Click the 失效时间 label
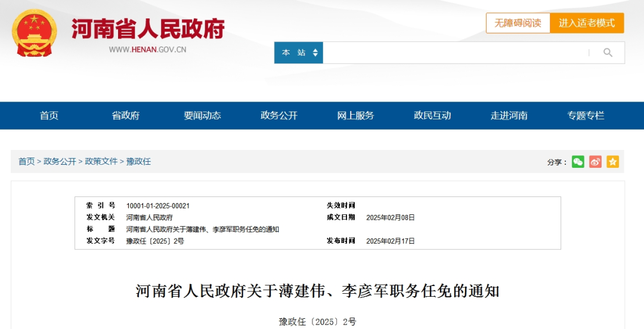 341,205
